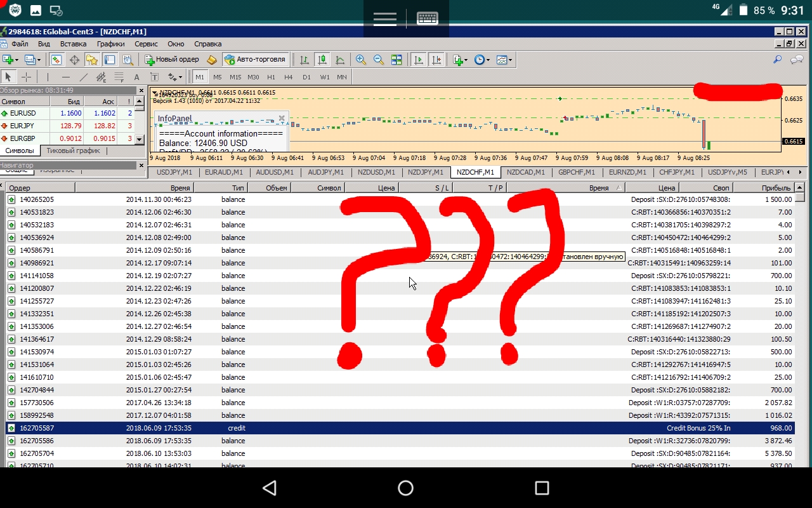Open the chat bubbles icon
Screen dimensions: 812x508
point(796,60)
